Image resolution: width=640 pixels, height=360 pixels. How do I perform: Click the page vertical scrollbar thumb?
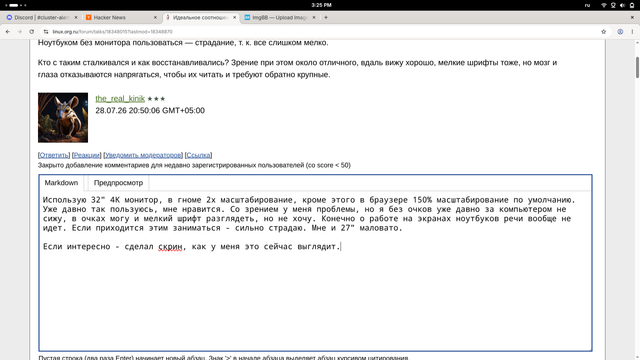pyautogui.click(x=637, y=67)
